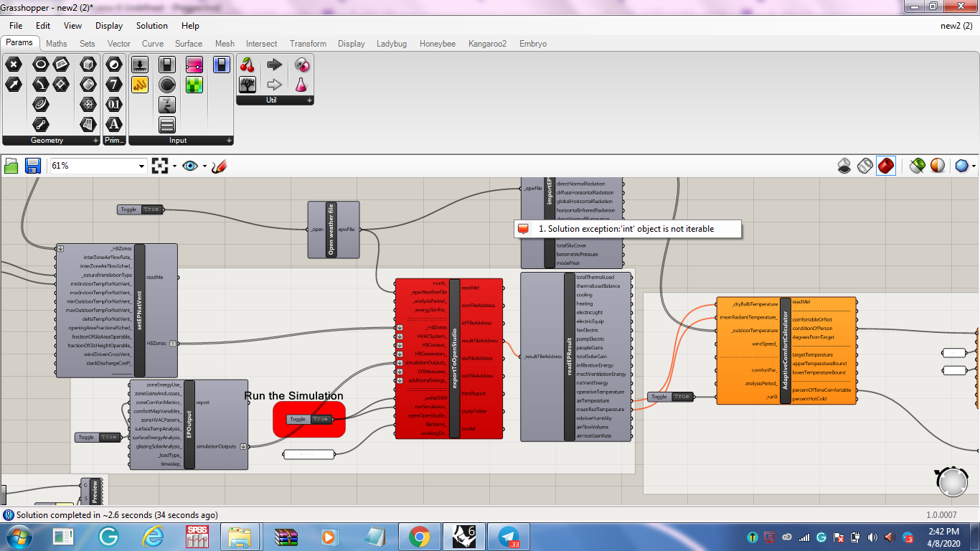Screen dimensions: 980x551
Task: Open the Solution menu
Action: (152, 26)
